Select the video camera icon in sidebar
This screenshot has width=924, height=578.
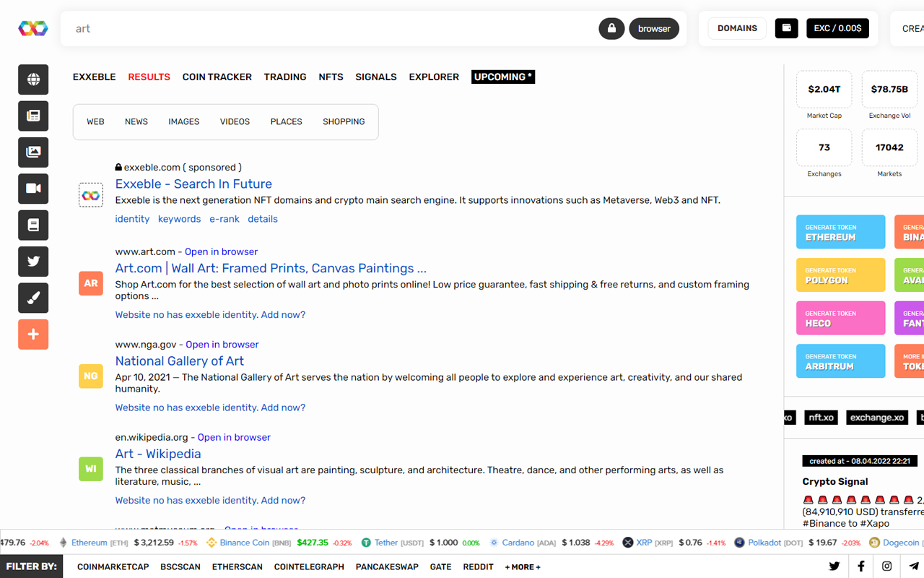[x=32, y=189]
